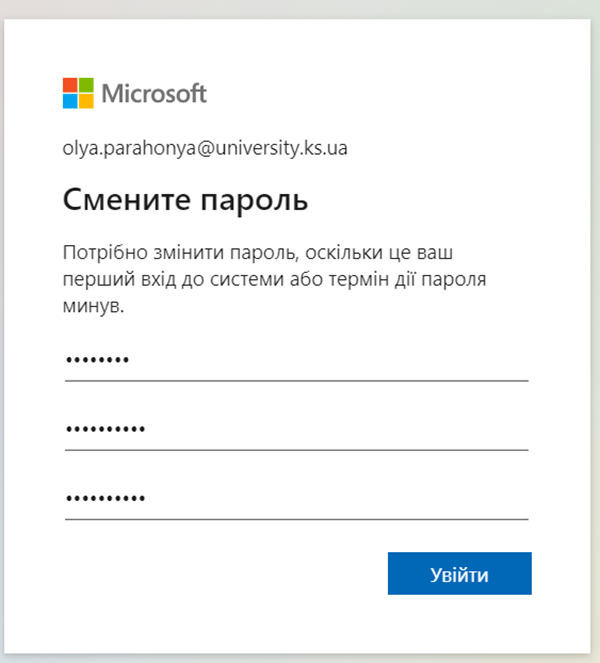Select the olya.parahonya@university.ks.ua account text
The height and width of the screenshot is (663, 600).
coord(205,148)
